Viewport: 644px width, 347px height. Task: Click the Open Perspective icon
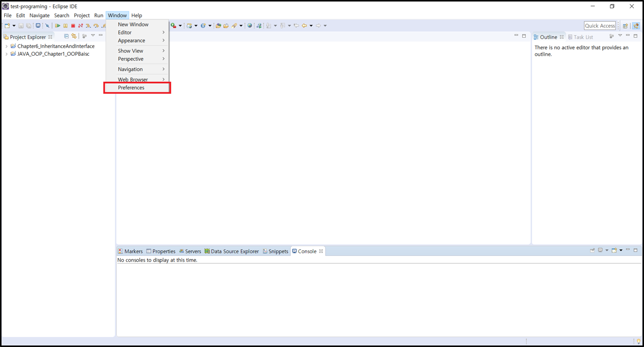click(625, 26)
